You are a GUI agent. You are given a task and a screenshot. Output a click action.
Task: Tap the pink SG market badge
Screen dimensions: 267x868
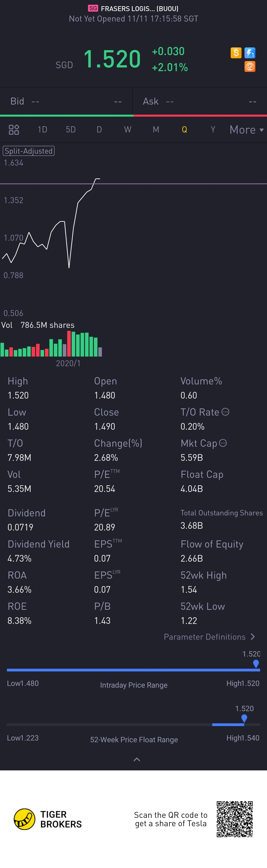click(x=93, y=8)
